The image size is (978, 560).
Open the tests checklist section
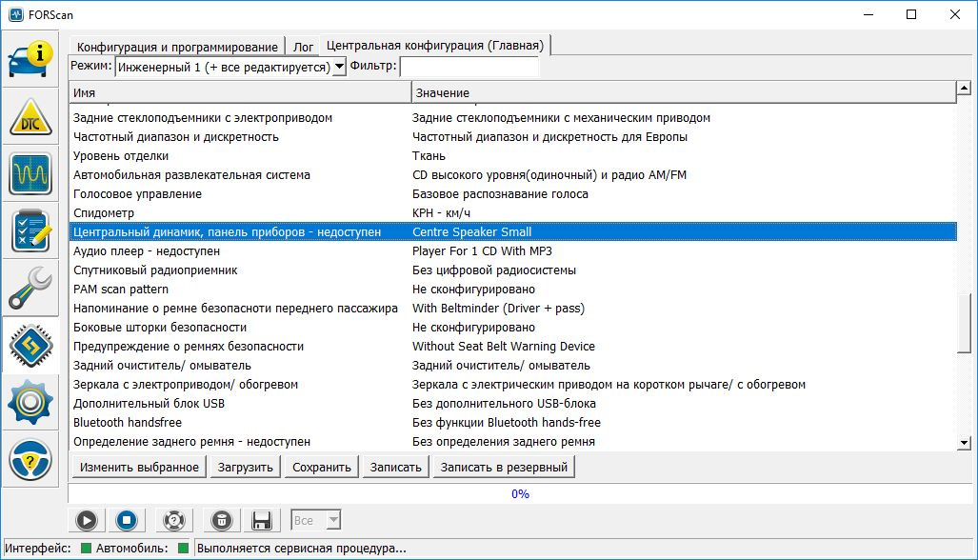click(x=30, y=231)
